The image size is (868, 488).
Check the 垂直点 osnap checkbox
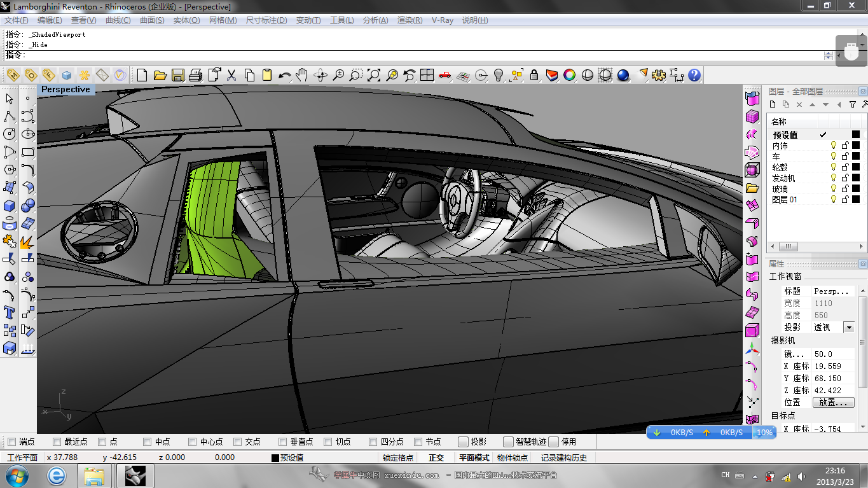coord(283,442)
